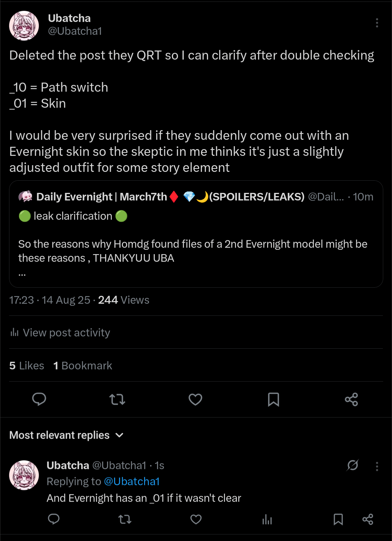
Task: Share the main post
Action: [x=351, y=399]
